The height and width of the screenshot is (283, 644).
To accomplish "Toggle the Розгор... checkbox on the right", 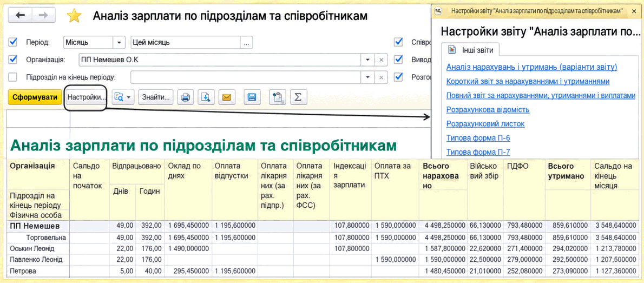I will [x=398, y=77].
